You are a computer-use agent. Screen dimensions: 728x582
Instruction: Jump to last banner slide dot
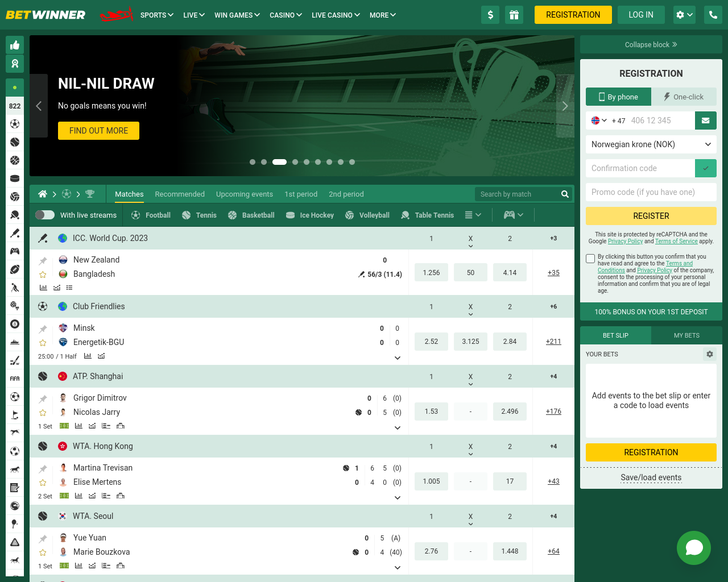(x=352, y=162)
